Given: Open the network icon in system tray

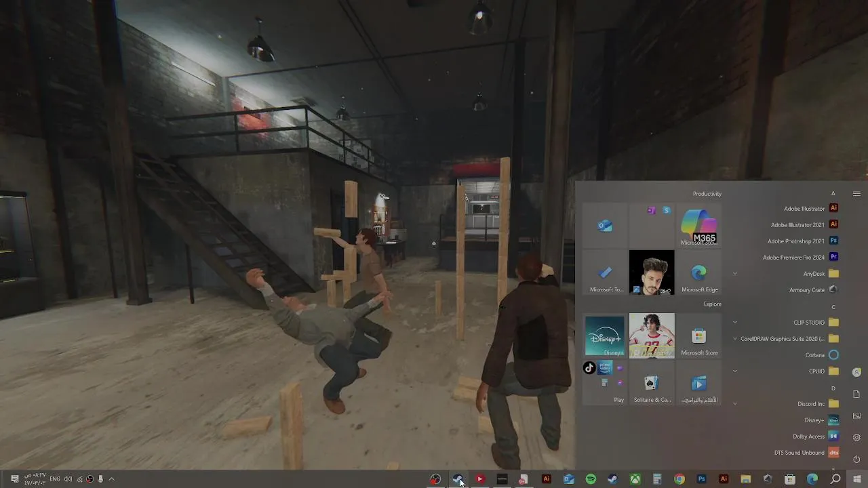Looking at the screenshot, I should 79,479.
